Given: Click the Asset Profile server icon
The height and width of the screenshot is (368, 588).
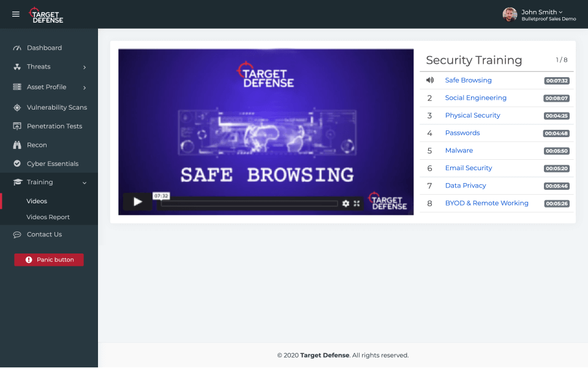Looking at the screenshot, I should (17, 87).
